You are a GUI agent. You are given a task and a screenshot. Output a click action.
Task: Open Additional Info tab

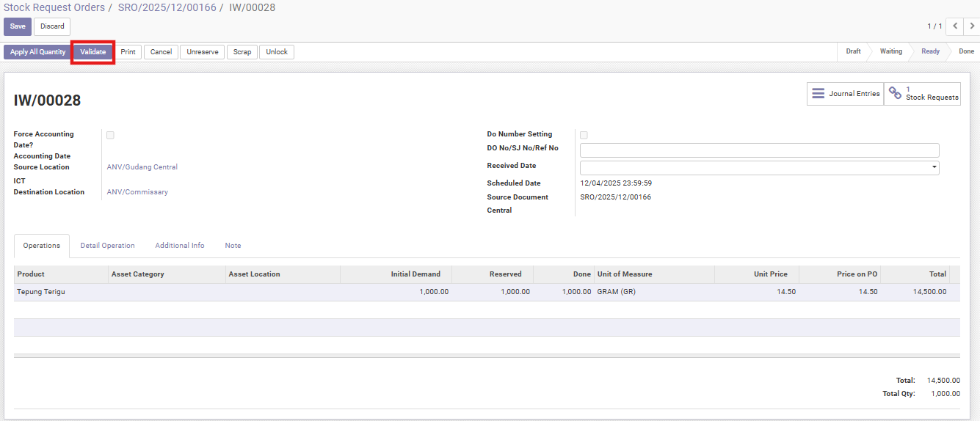click(180, 246)
